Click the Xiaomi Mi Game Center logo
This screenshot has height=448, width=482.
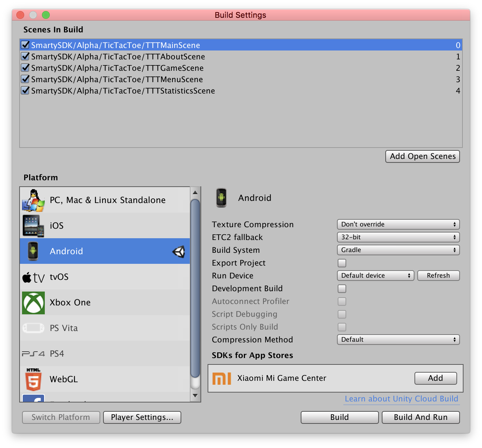(x=221, y=378)
